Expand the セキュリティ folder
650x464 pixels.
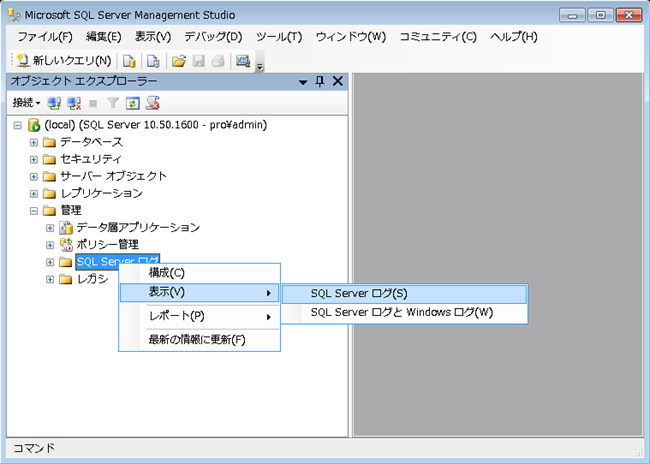click(x=34, y=159)
